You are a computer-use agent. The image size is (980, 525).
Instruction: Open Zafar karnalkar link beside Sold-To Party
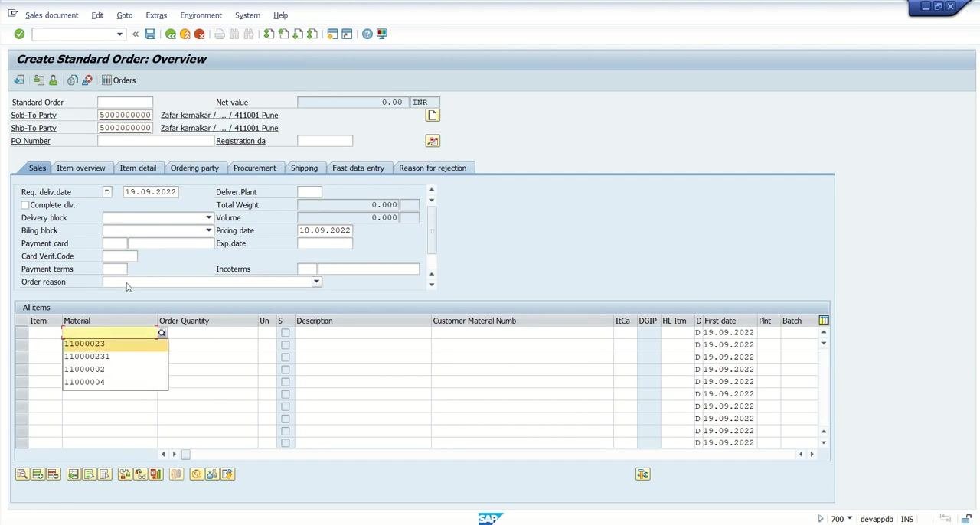point(219,116)
